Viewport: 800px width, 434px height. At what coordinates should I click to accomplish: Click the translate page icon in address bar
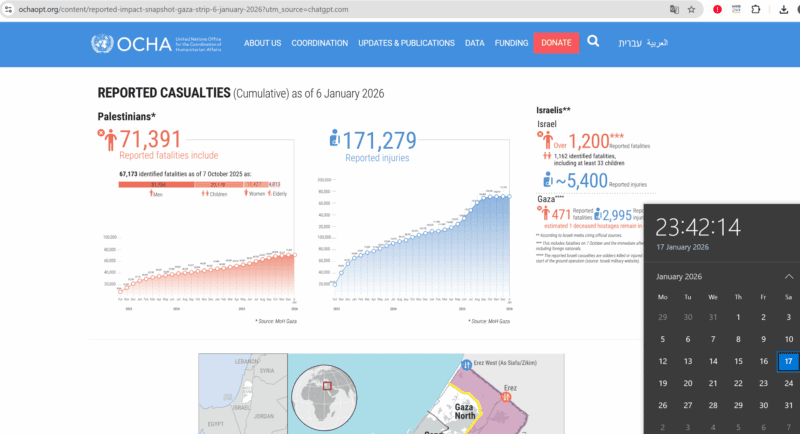point(674,9)
